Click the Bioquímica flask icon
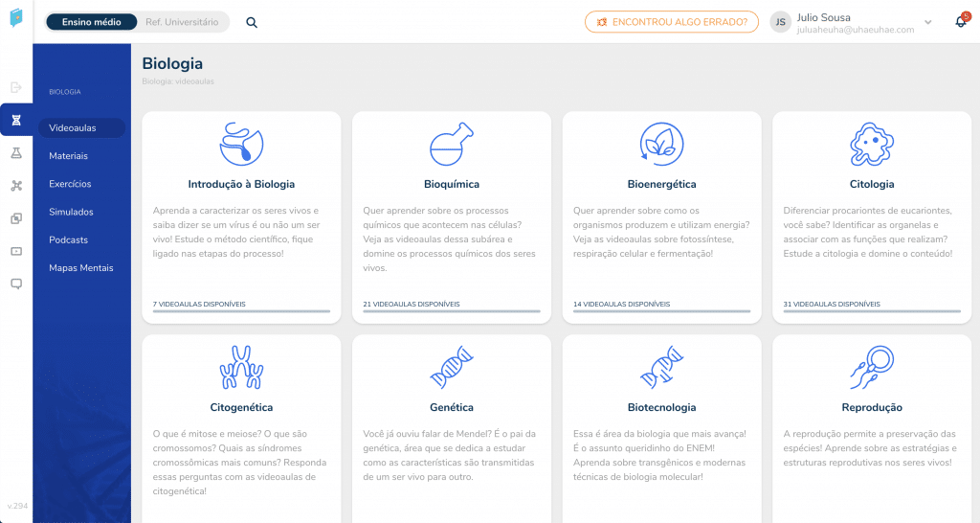Screen dimensions: 980x523 point(452,144)
